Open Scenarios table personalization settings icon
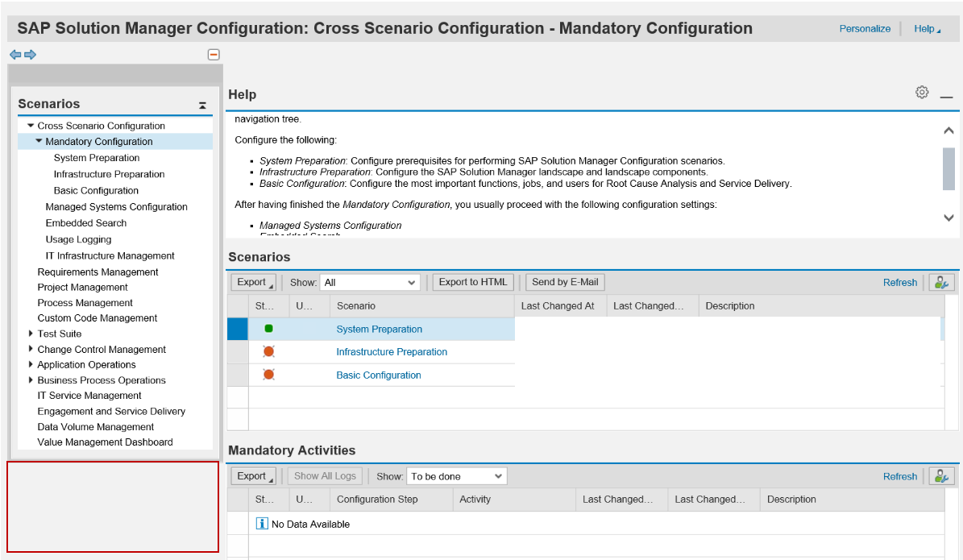 [941, 283]
